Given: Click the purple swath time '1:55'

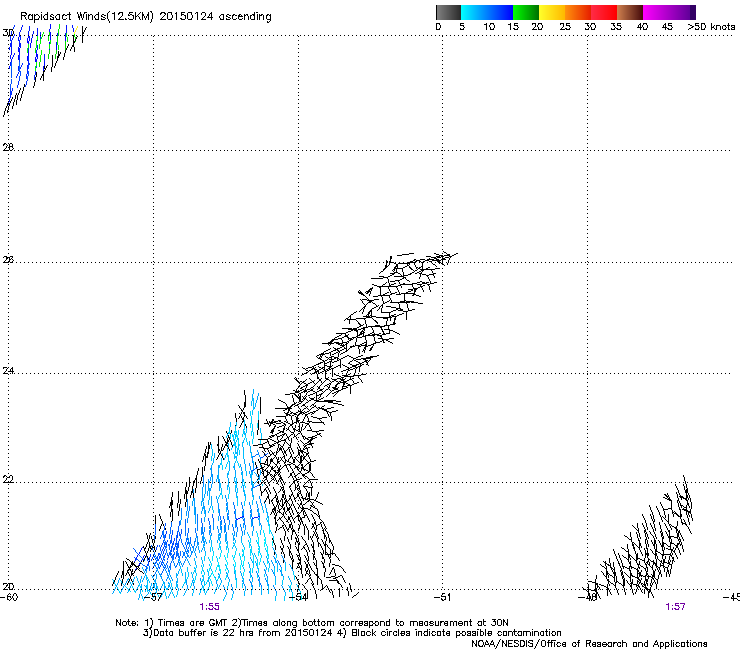Looking at the screenshot, I should coord(210,607).
